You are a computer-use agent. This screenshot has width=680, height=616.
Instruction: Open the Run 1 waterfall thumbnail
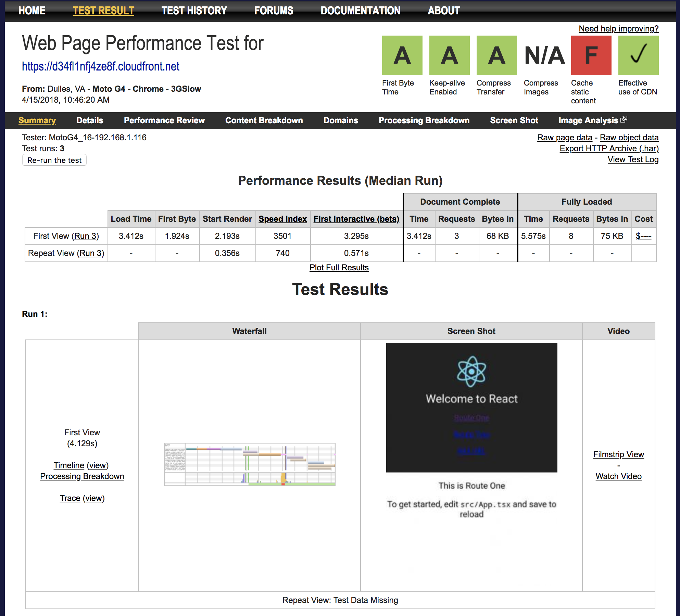(250, 464)
